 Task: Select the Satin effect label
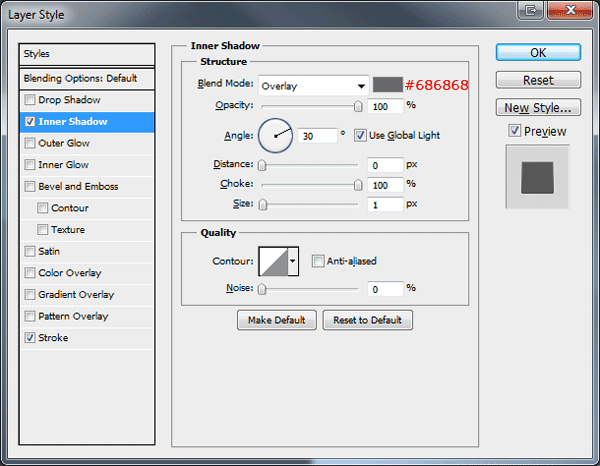(x=49, y=251)
